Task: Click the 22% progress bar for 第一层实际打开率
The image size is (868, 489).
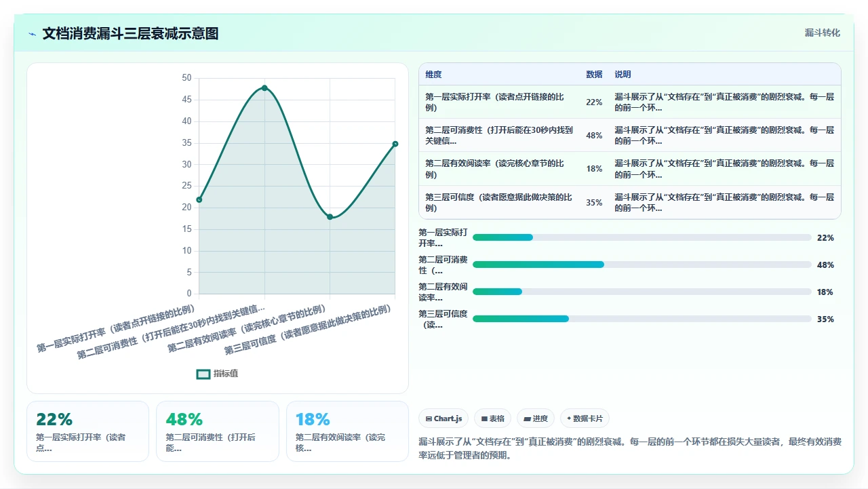Action: (x=642, y=237)
